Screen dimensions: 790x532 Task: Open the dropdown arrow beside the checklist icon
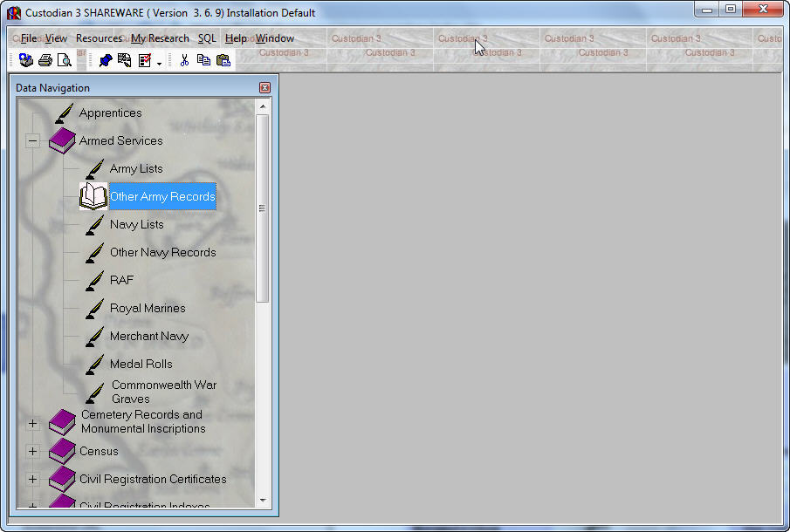(x=159, y=62)
